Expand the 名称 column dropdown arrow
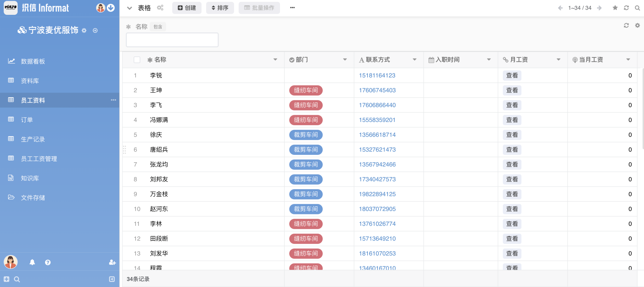Image resolution: width=644 pixels, height=287 pixels. click(275, 60)
